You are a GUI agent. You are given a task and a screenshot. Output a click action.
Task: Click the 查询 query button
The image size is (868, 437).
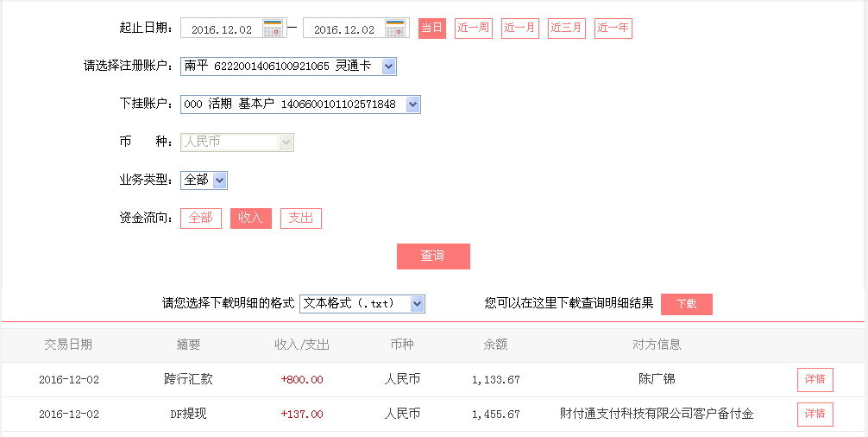tap(433, 256)
